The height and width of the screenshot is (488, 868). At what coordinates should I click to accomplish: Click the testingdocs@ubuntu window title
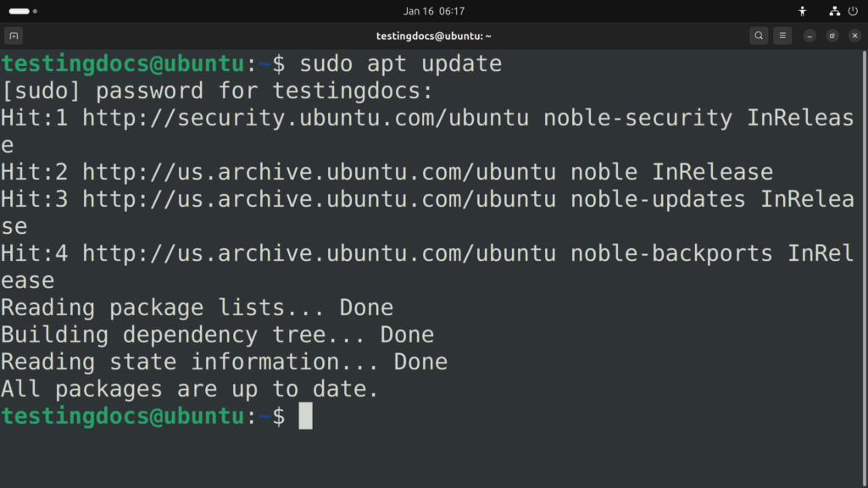(434, 36)
